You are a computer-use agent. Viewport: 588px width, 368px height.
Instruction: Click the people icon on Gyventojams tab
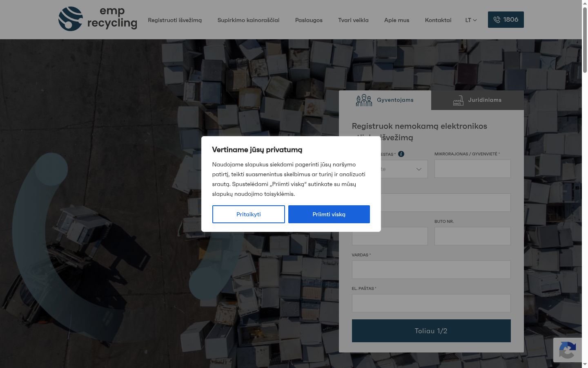[x=364, y=100]
